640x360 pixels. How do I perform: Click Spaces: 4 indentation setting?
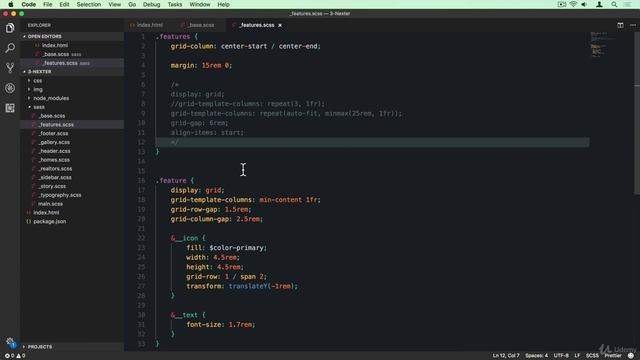click(x=536, y=356)
